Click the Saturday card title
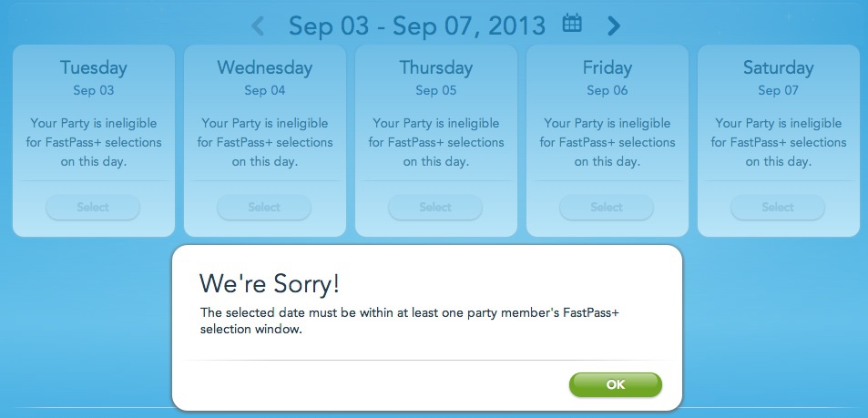 click(x=778, y=67)
